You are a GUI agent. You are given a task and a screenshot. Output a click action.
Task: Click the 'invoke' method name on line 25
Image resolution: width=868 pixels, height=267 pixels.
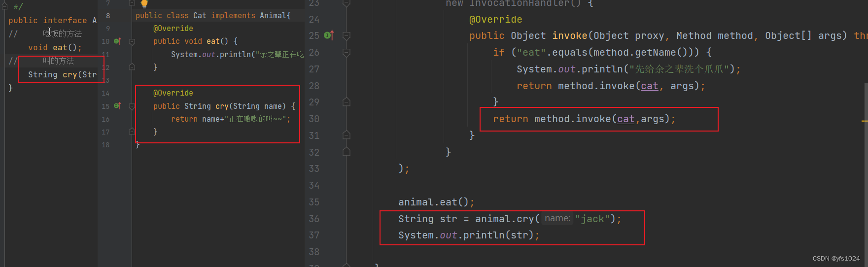[x=570, y=36]
